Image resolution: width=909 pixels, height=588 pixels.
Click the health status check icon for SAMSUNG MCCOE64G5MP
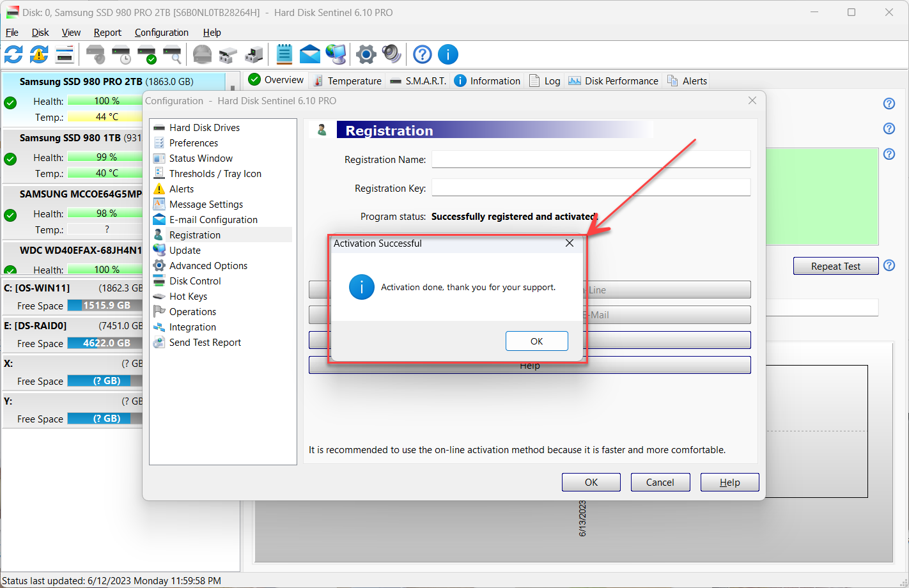pyautogui.click(x=10, y=215)
